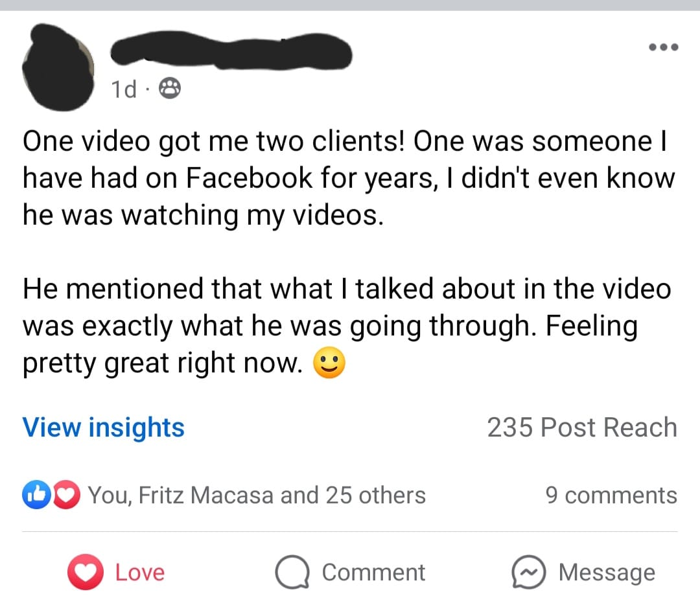Tap the 235 Post Reach count
700x605 pixels.
point(581,428)
